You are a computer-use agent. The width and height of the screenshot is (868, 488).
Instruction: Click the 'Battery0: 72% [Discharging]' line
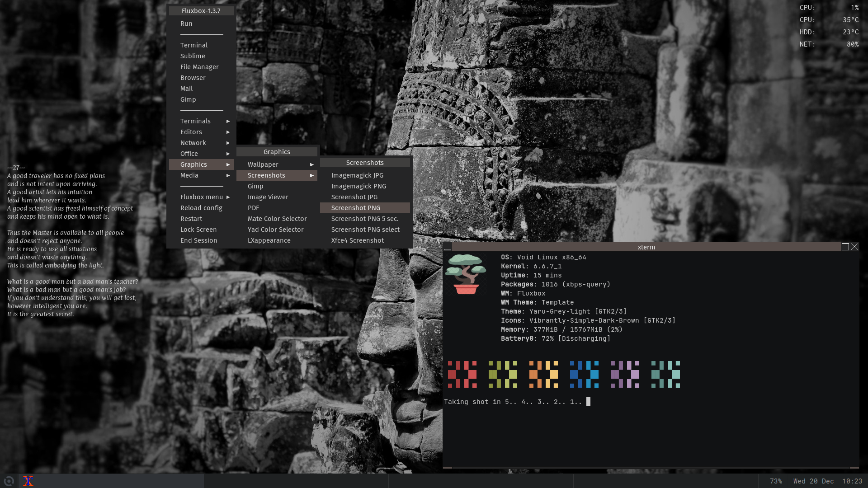click(x=556, y=338)
